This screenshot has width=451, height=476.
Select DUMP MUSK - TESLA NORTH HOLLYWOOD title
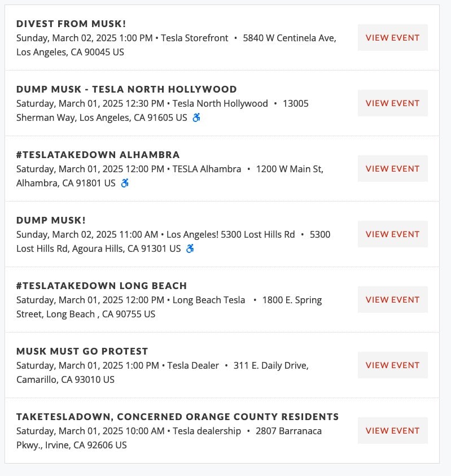click(126, 89)
